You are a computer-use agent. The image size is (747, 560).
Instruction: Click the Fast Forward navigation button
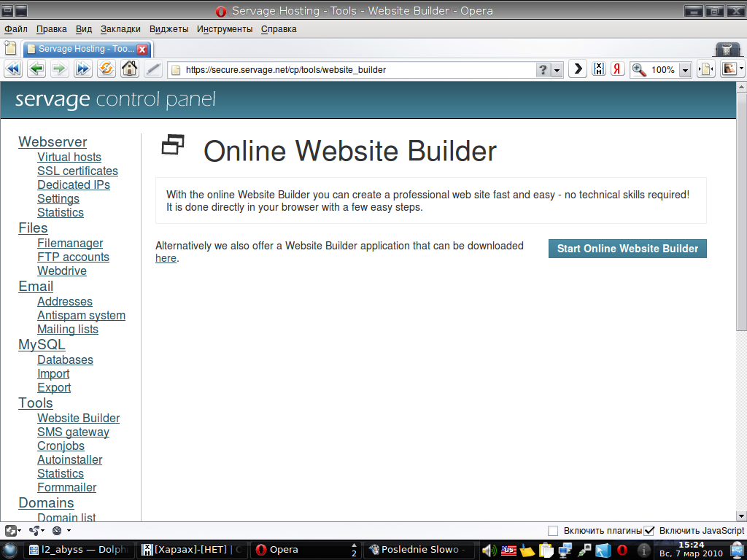(83, 69)
